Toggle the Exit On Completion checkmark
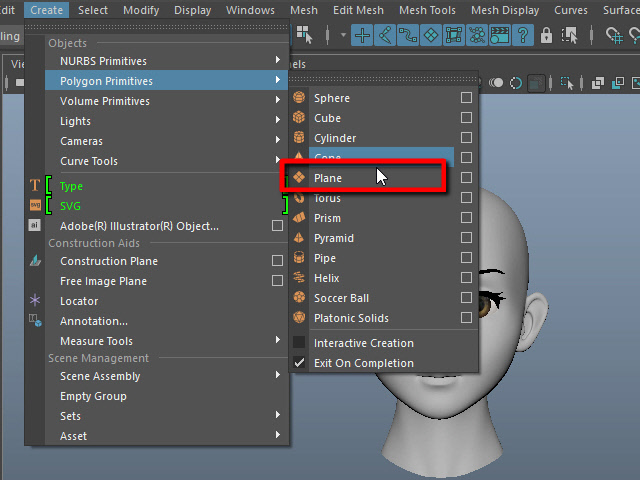This screenshot has height=480, width=640. (x=299, y=363)
